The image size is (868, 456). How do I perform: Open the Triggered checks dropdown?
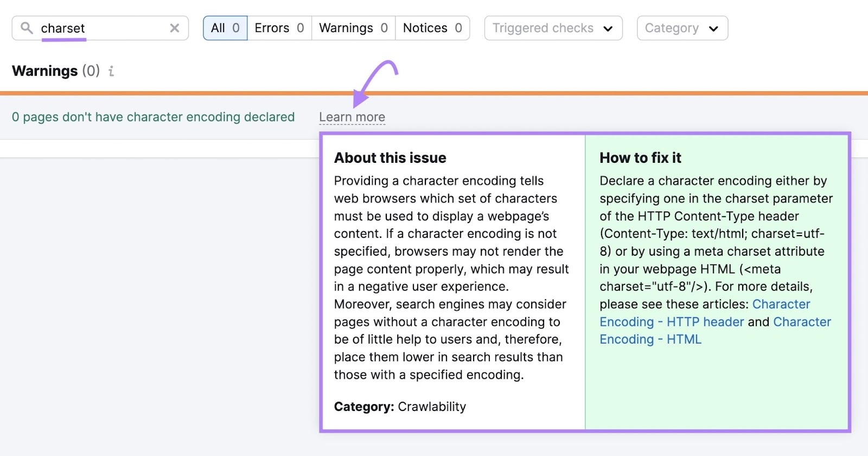pyautogui.click(x=553, y=28)
